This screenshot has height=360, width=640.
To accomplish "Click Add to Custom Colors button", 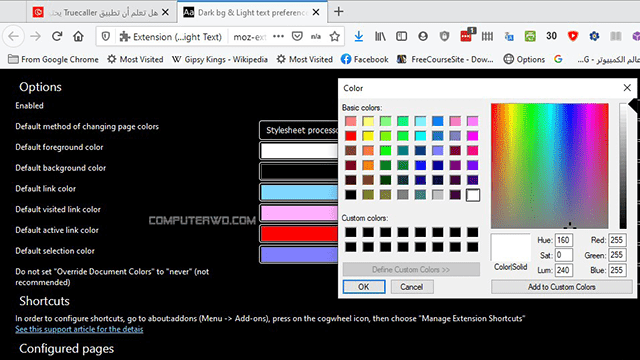I will click(562, 287).
